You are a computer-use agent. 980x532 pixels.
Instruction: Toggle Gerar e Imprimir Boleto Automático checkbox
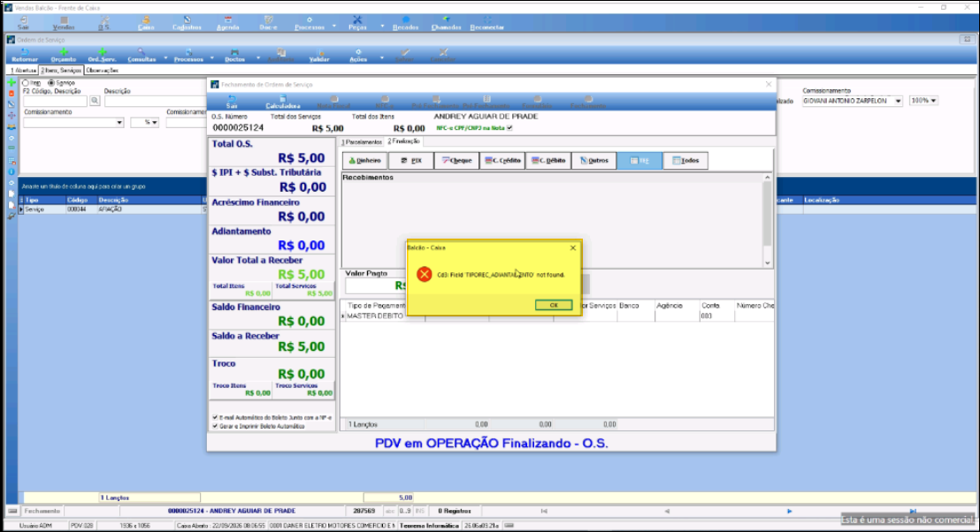[x=215, y=426]
